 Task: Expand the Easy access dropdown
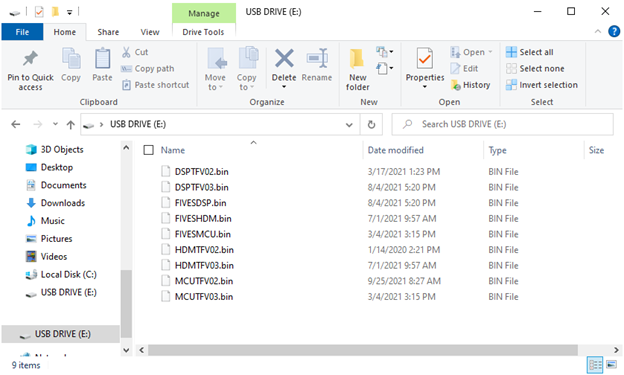coord(384,68)
